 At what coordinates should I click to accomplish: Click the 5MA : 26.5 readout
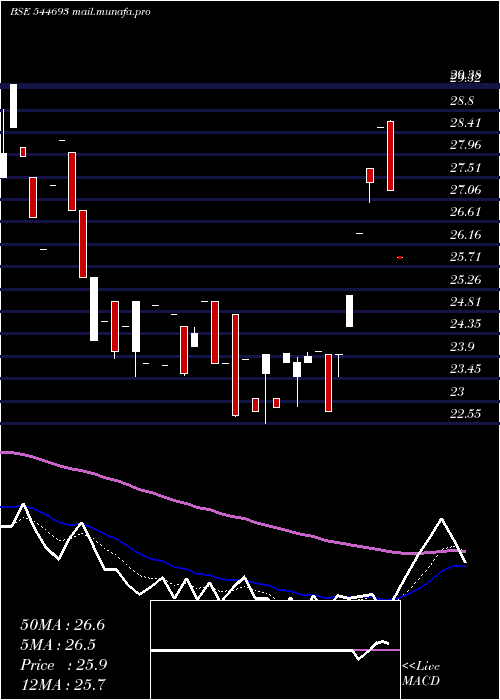(x=58, y=645)
